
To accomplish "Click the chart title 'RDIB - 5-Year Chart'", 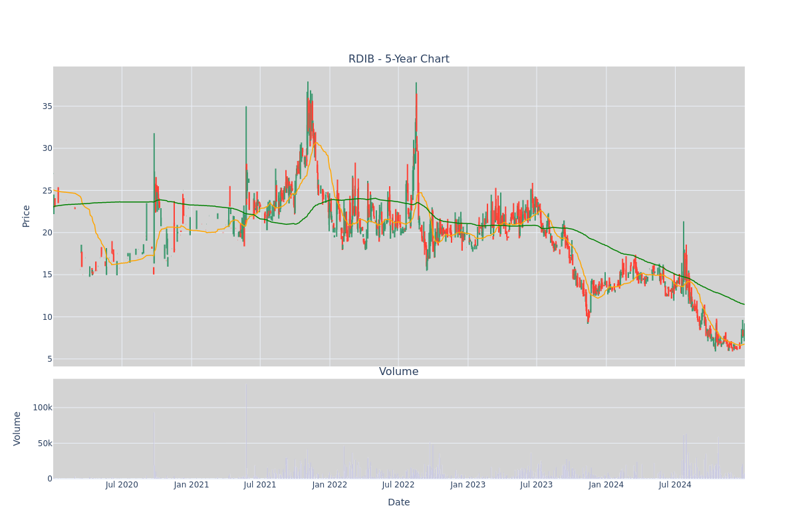I will click(399, 59).
